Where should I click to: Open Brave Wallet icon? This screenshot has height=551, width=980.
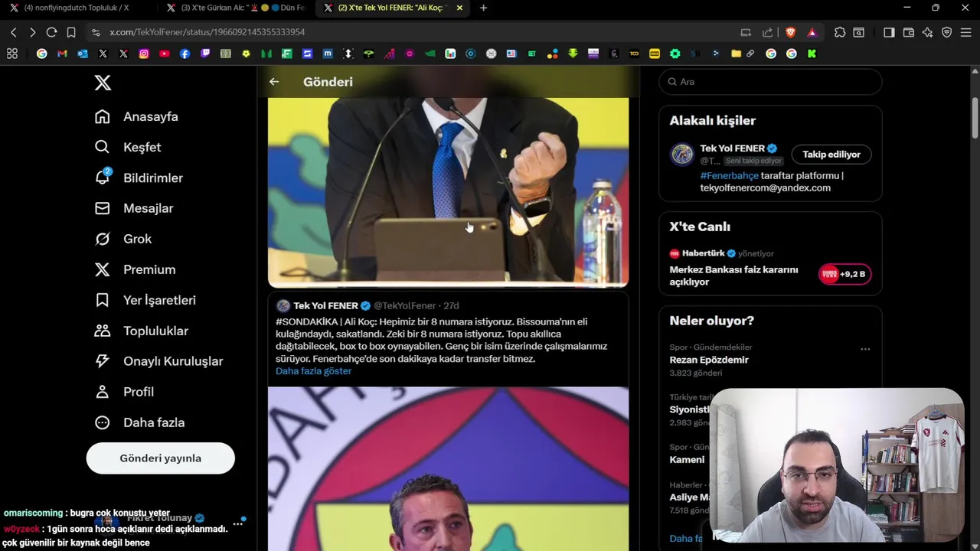pos(909,32)
